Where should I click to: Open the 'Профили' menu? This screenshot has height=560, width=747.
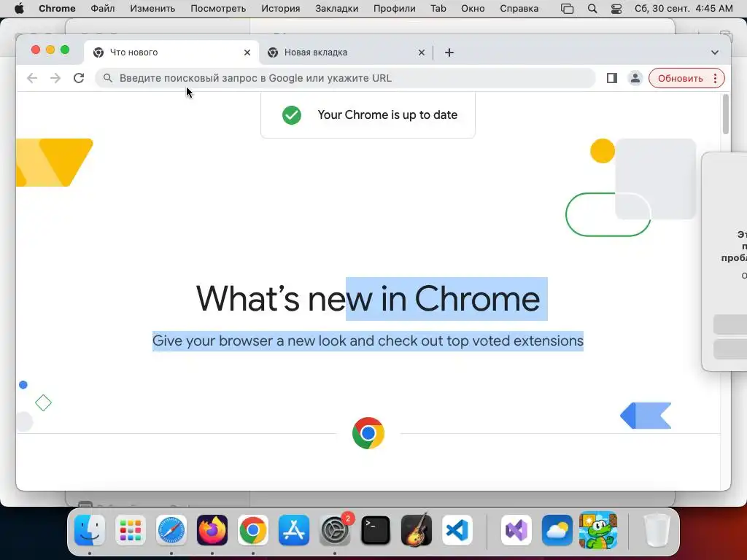pyautogui.click(x=394, y=9)
